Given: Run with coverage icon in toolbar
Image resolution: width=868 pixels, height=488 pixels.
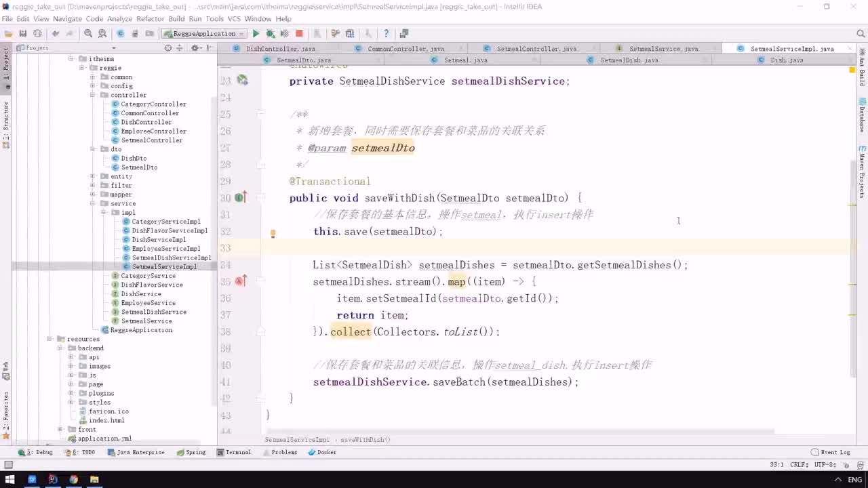Looking at the screenshot, I should pyautogui.click(x=284, y=33).
